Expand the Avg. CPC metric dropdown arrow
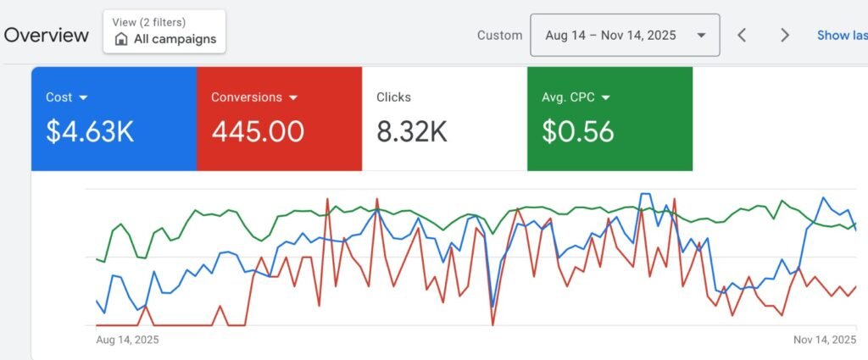868x360 pixels. click(x=606, y=97)
